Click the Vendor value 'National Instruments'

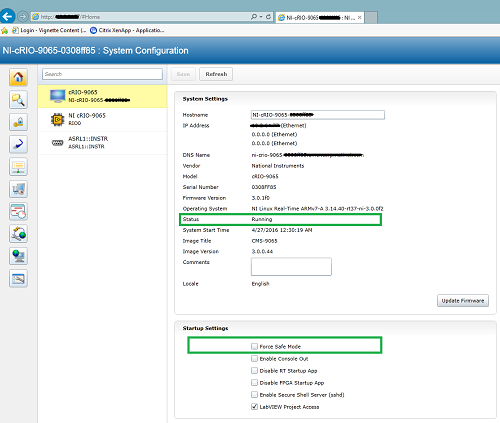(x=278, y=166)
